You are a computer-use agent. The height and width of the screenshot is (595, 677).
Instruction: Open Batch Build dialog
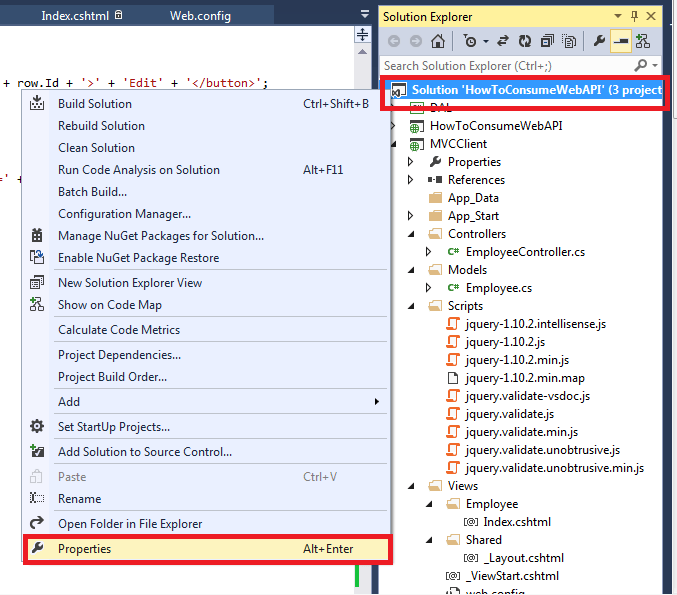(x=206, y=192)
